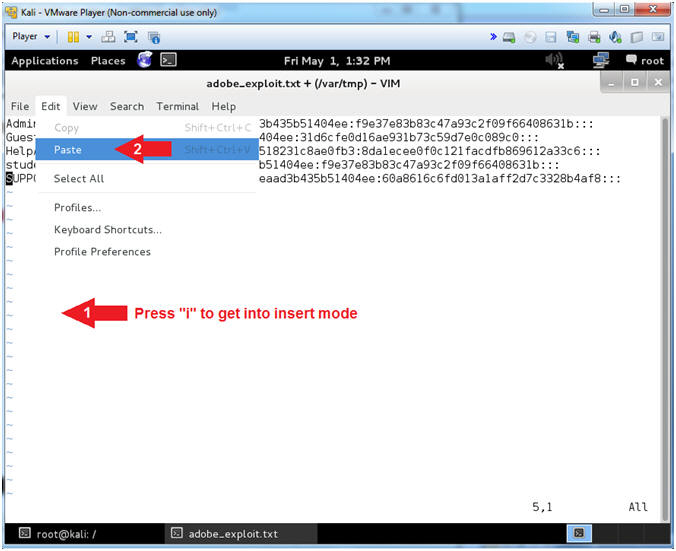Screen dimensions: 676x551
Task: Click the hash text ending 66408631b::: on first line
Action: pyautogui.click(x=426, y=124)
